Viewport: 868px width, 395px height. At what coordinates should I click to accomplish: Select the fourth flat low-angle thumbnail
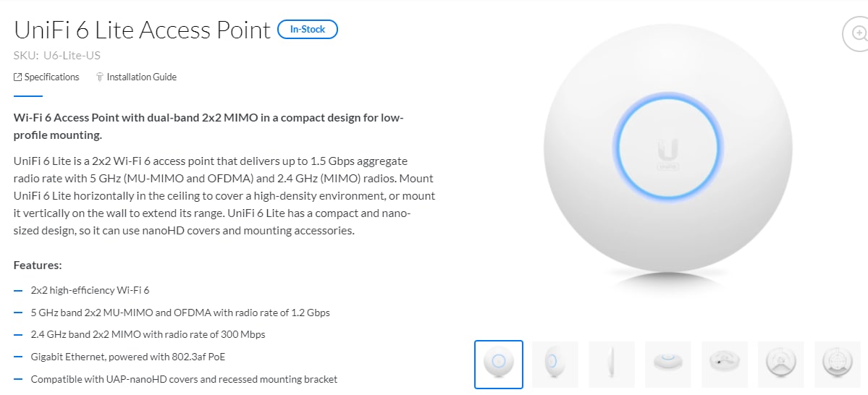[x=668, y=364]
